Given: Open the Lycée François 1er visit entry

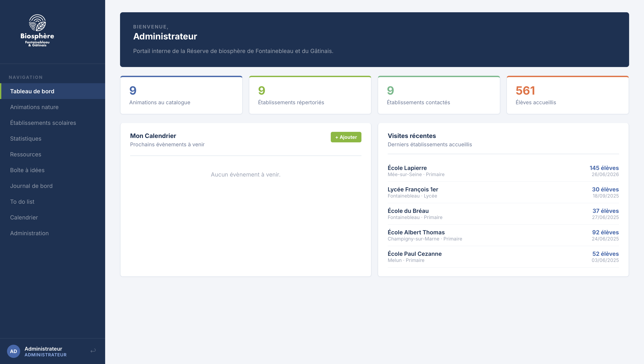Looking at the screenshot, I should 503,192.
